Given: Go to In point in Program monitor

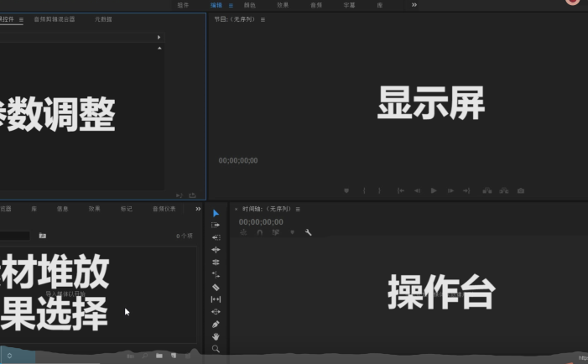Looking at the screenshot, I should coord(401,191).
